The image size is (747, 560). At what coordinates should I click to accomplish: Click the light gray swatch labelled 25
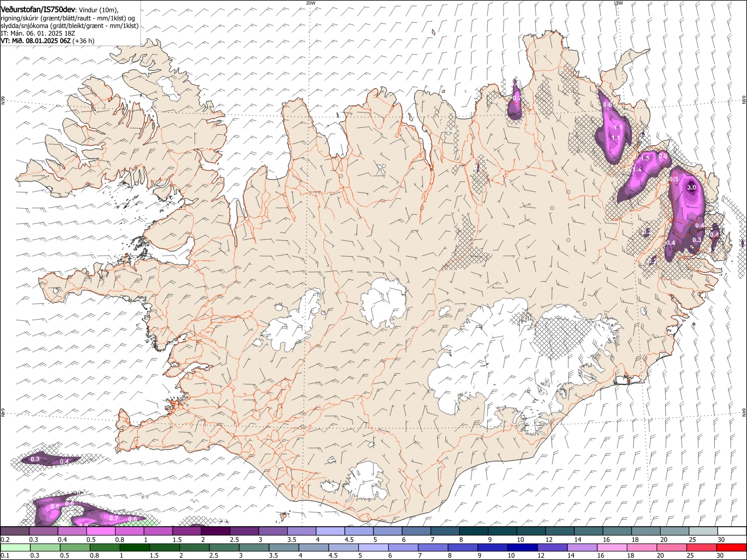click(703, 531)
